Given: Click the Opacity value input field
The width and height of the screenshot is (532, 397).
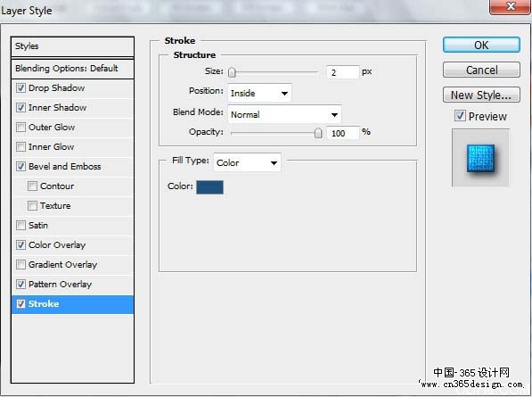Looking at the screenshot, I should 343,133.
